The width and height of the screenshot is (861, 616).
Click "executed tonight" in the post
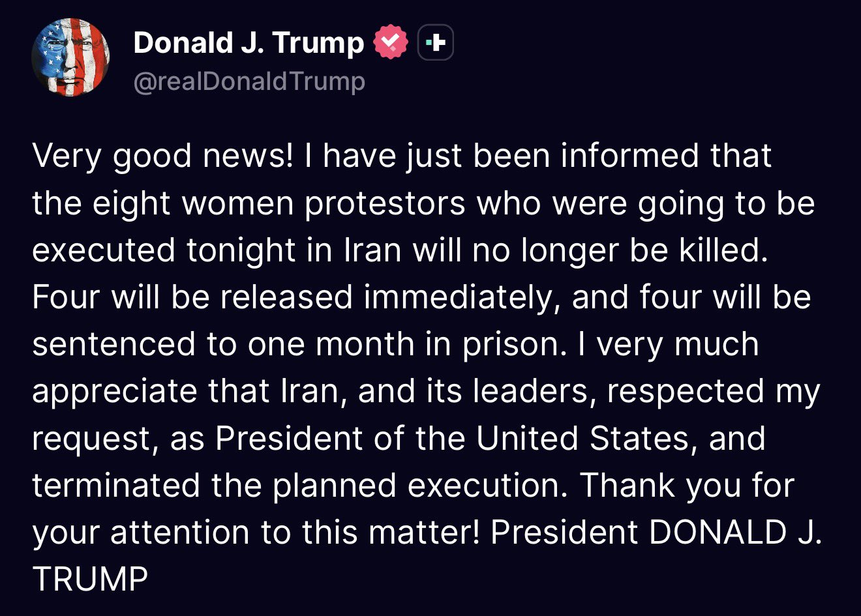[x=163, y=250]
